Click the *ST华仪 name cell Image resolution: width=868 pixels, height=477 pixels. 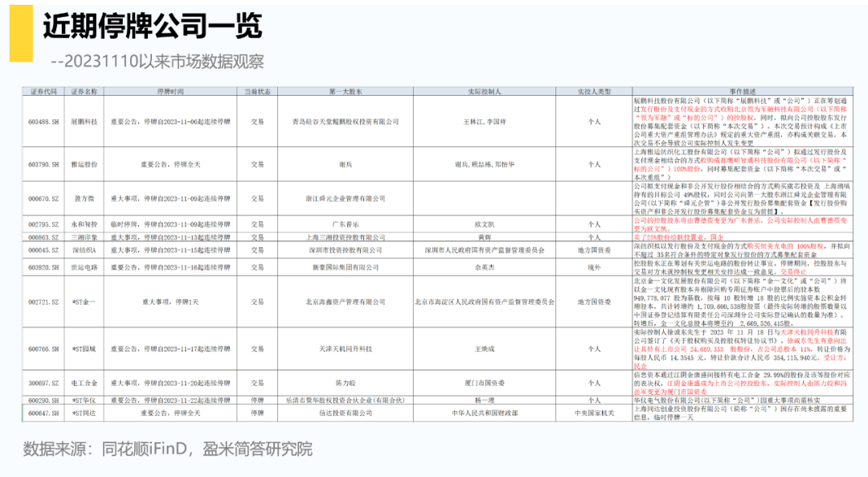[84, 400]
